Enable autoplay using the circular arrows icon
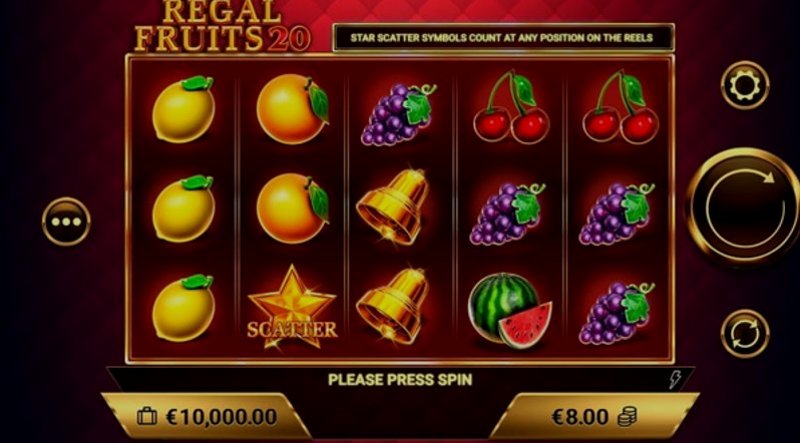Image resolution: width=800 pixels, height=443 pixels. (x=744, y=333)
